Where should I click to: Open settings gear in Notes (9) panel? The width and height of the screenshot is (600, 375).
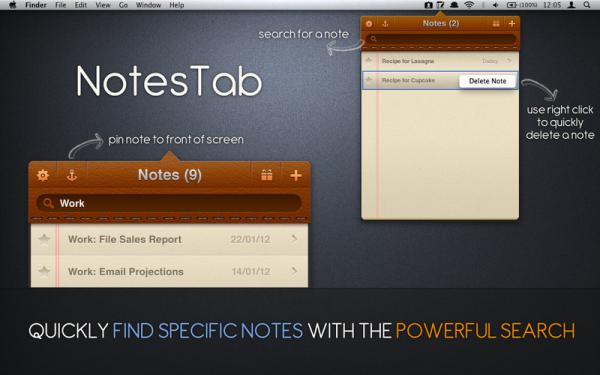pyautogui.click(x=43, y=175)
